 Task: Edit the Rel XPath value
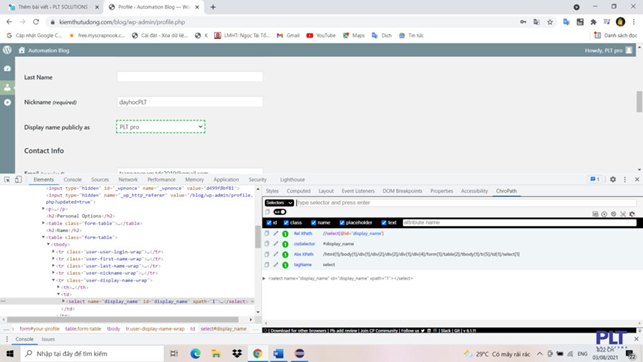tap(276, 233)
